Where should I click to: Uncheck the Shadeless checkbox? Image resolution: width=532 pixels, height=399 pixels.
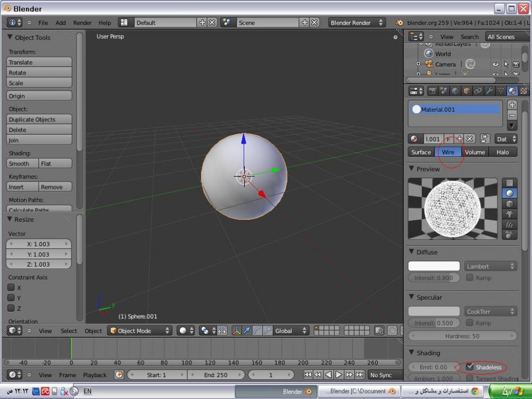coord(470,367)
